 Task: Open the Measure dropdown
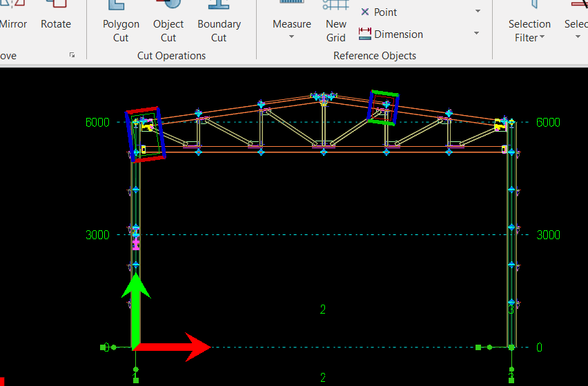[x=291, y=30]
